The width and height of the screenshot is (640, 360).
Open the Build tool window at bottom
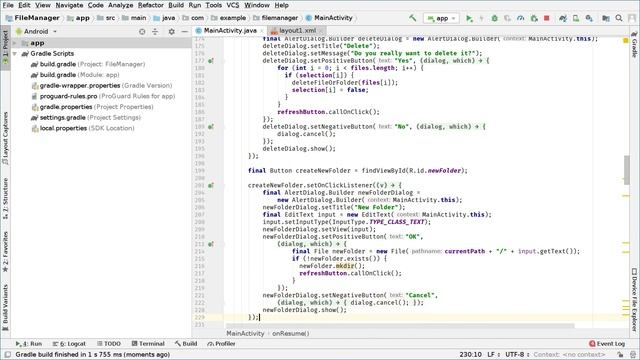186,344
